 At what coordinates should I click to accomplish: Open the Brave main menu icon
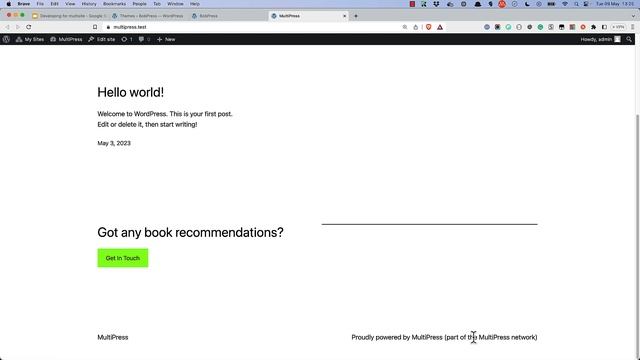click(x=633, y=27)
